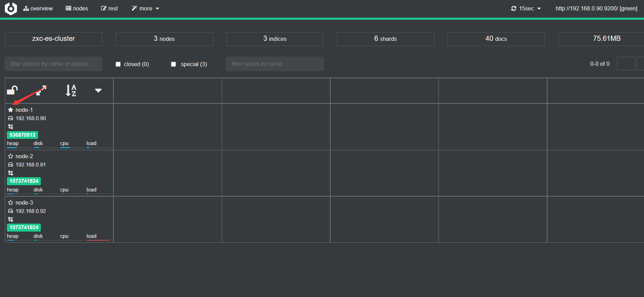Open the nodes page
644x297 pixels.
click(77, 8)
